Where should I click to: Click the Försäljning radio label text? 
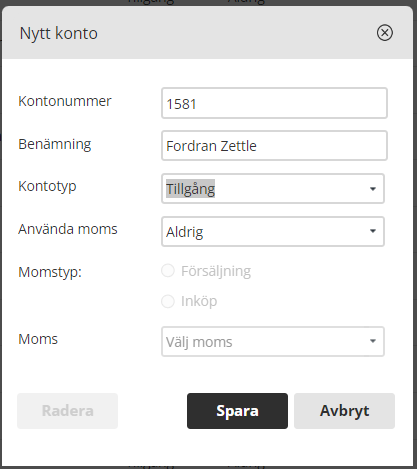coord(216,271)
